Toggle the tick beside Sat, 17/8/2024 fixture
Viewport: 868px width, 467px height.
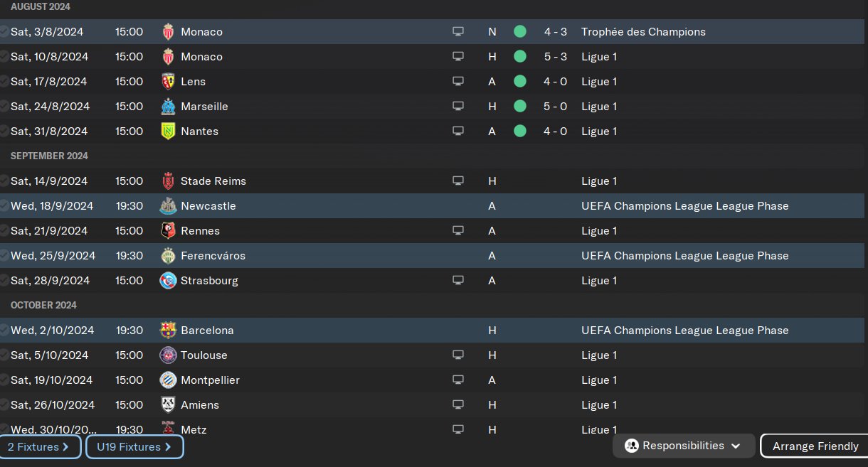click(x=4, y=82)
